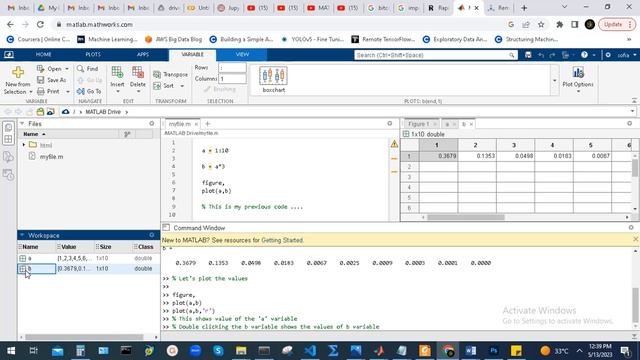This screenshot has height=360, width=640.
Task: Collapse the Files panel triangle
Action: [22, 123]
